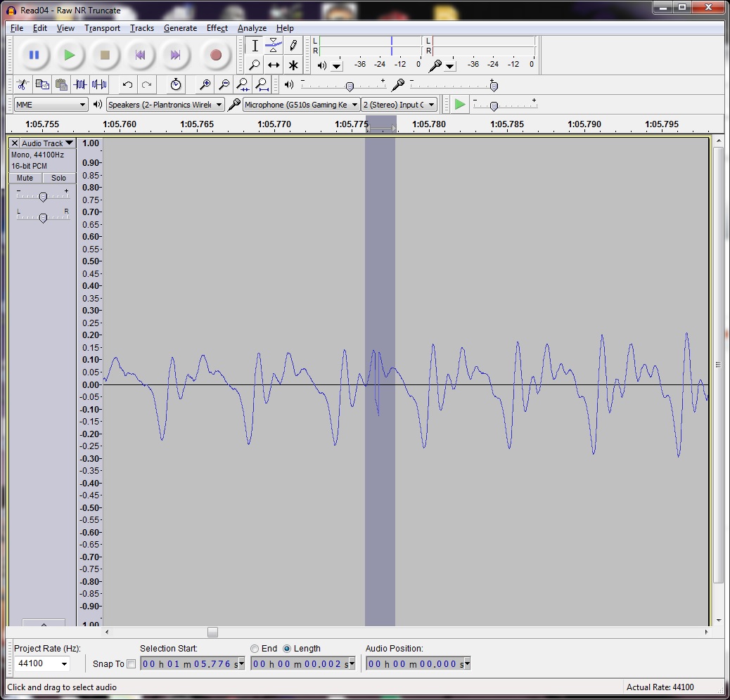This screenshot has height=700, width=730.
Task: Open the Analyze menu
Action: point(252,28)
